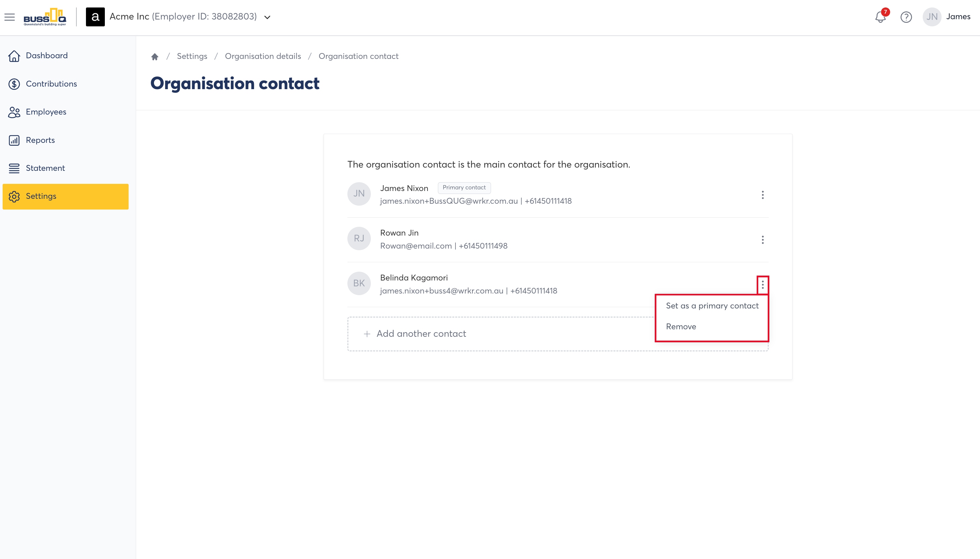
Task: Open the notifications bell
Action: [x=880, y=17]
